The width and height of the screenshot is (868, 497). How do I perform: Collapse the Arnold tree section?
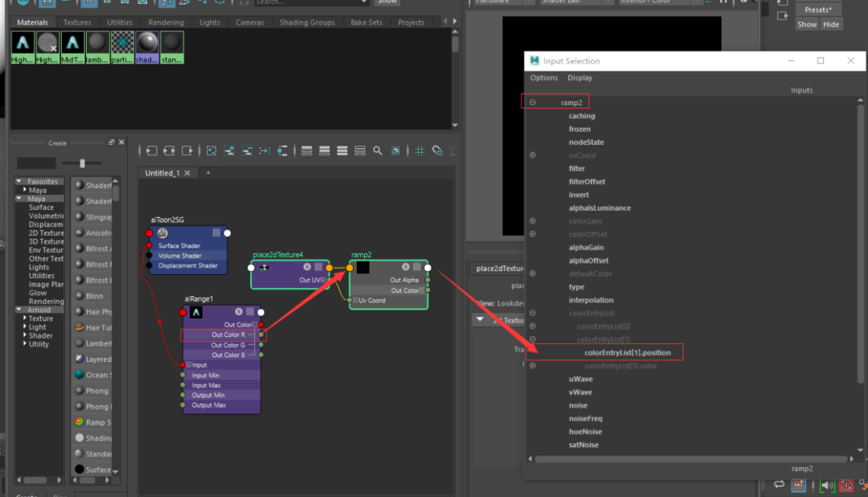point(18,310)
